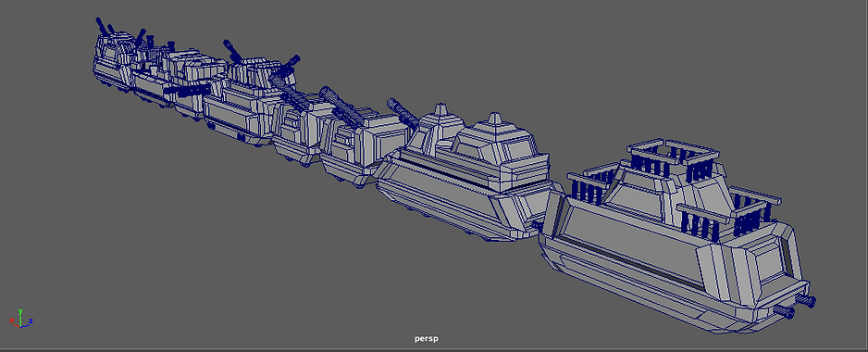This screenshot has height=352, width=868.
Task: Click the persp camera name label
Action: pos(427,338)
